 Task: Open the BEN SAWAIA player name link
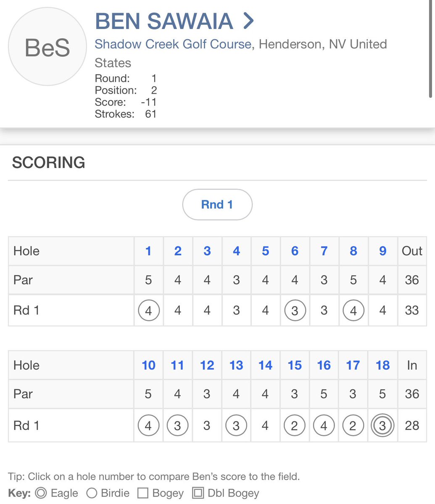pos(164,21)
